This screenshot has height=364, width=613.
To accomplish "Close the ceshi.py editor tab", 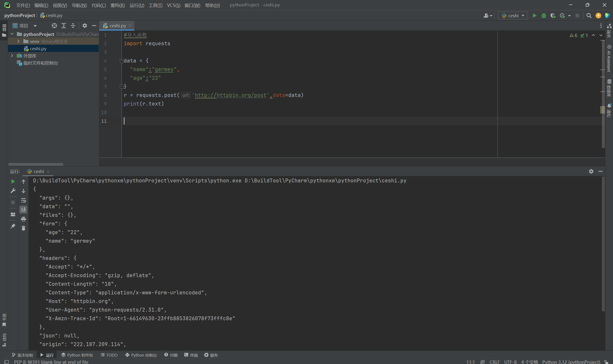I will (x=130, y=26).
